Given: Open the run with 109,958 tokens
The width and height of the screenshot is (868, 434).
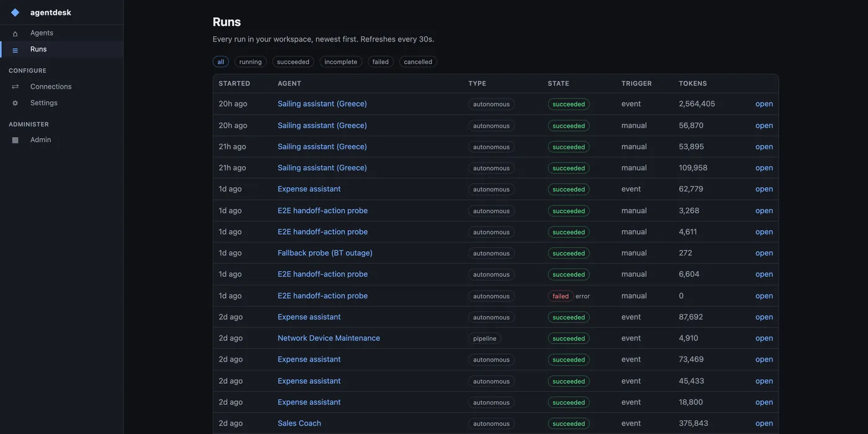Looking at the screenshot, I should point(764,167).
